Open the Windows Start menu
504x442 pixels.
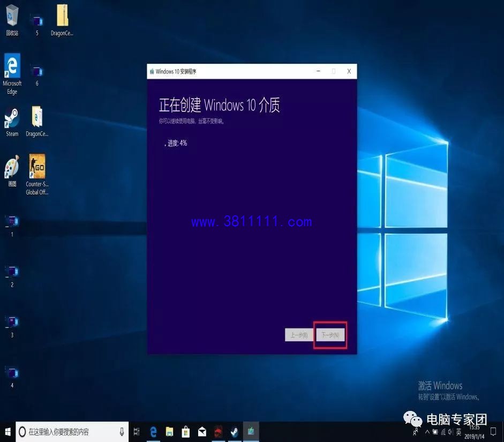(7, 432)
